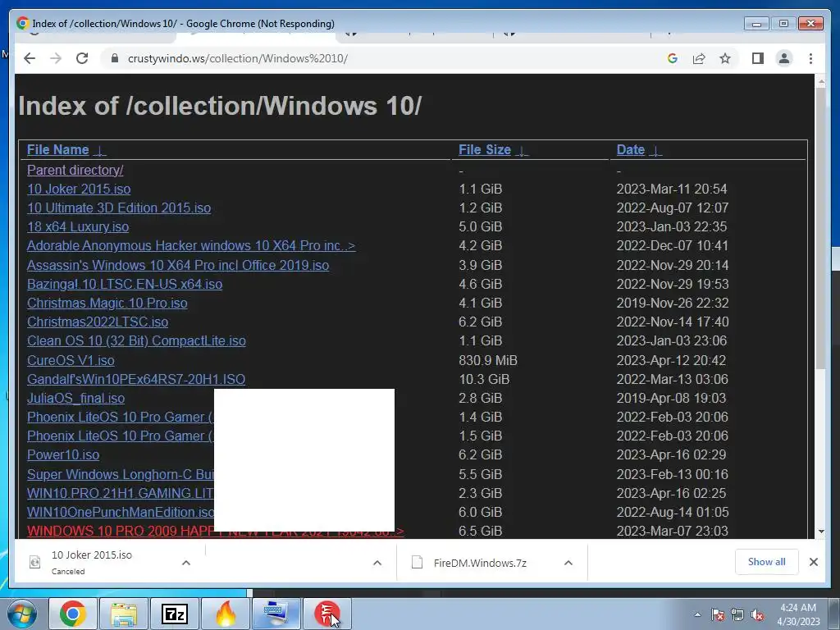Image resolution: width=840 pixels, height=630 pixels.
Task: Open Clean OS 10 (32 Bit) CompactLite.iso
Action: coord(137,341)
